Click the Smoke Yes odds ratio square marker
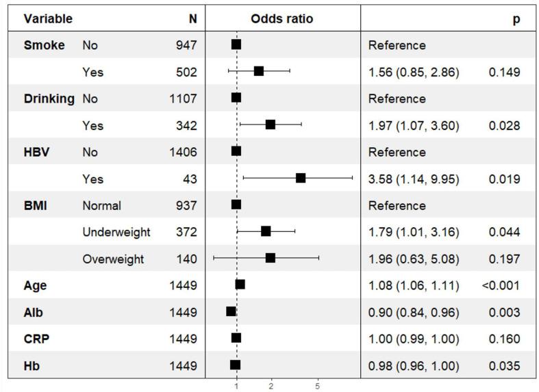Viewport: 539px width, 392px height. [258, 71]
